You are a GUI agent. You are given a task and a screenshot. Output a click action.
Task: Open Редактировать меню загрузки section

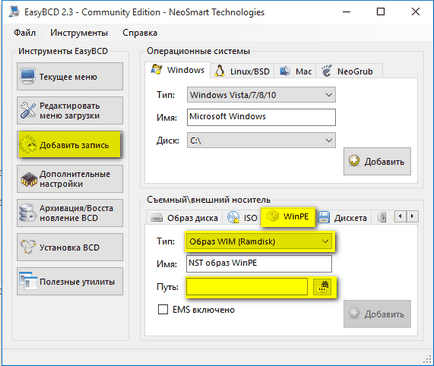(x=70, y=111)
